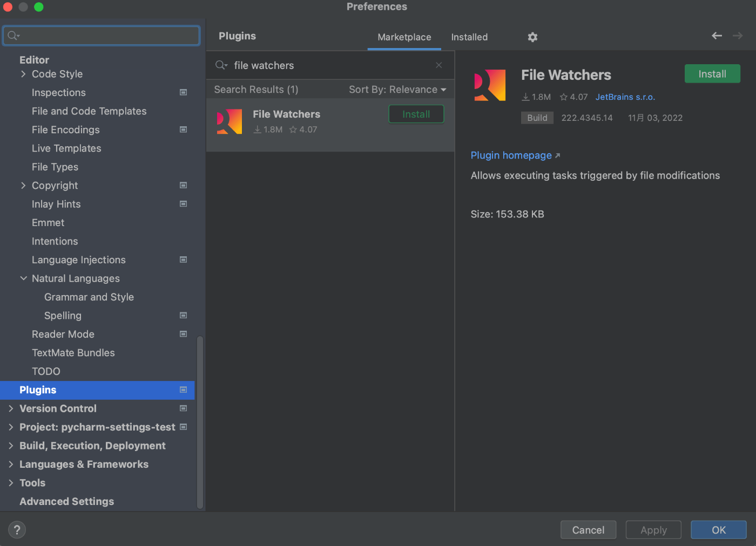Select the File Watchers search result row

tap(330, 125)
